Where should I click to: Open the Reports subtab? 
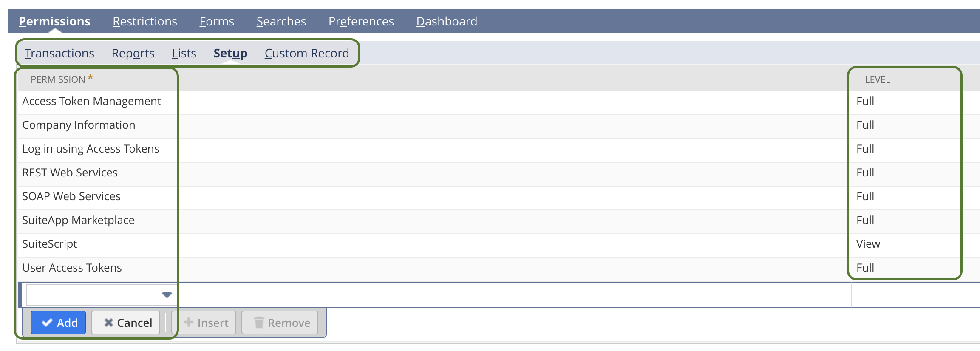(x=133, y=53)
